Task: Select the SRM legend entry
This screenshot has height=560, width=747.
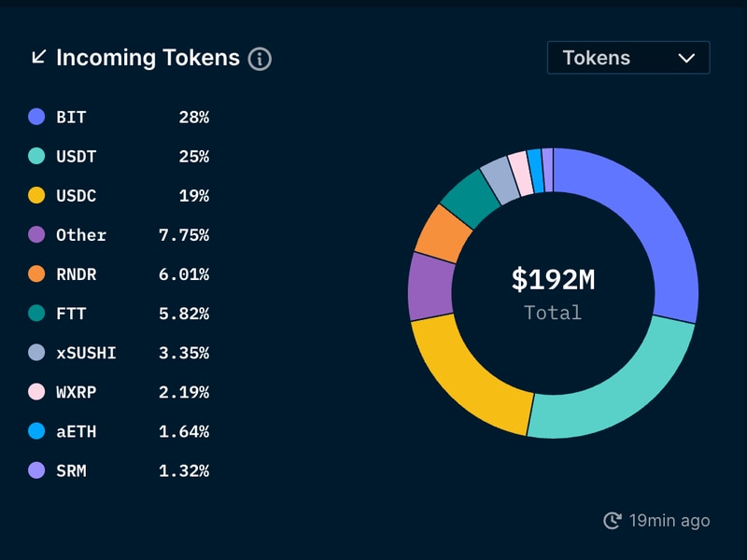Action: click(71, 470)
